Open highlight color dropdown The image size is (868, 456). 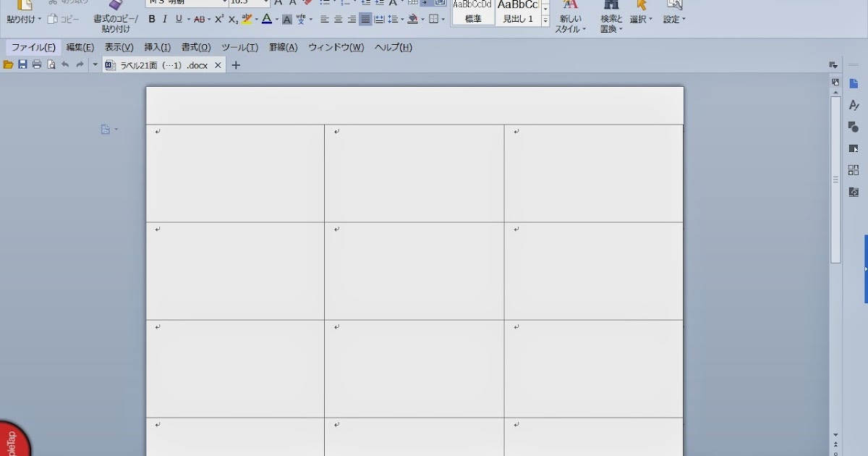click(x=256, y=20)
